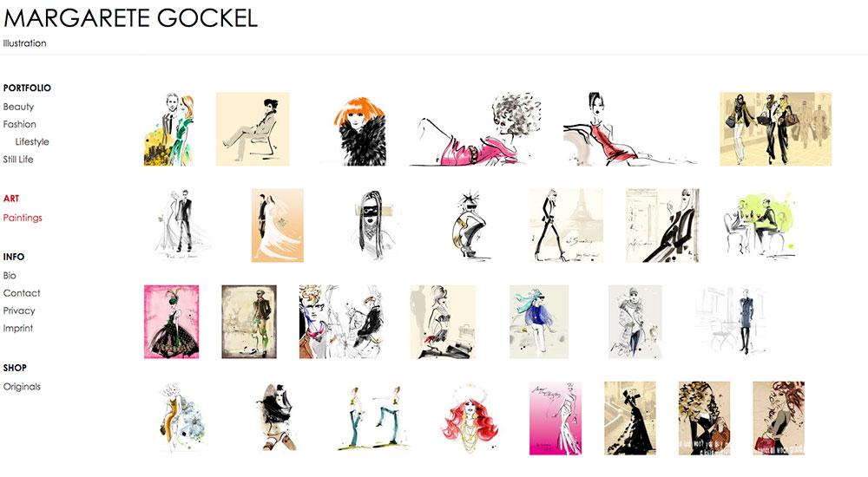The height and width of the screenshot is (477, 868).
Task: Open the Contact page
Action: pyautogui.click(x=22, y=293)
